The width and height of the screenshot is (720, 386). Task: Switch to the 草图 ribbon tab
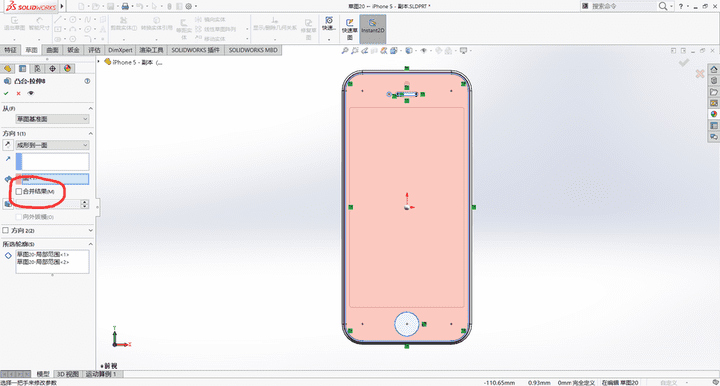click(31, 50)
